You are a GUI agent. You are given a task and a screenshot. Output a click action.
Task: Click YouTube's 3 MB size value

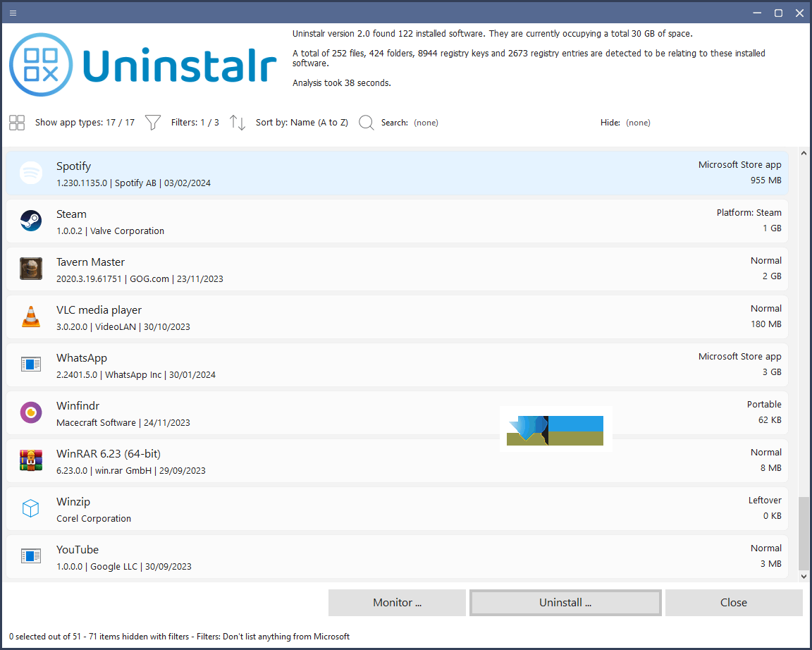770,563
